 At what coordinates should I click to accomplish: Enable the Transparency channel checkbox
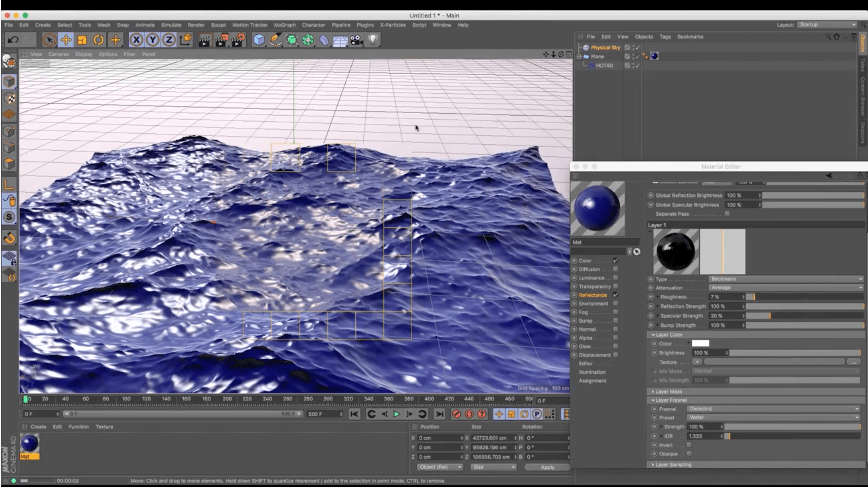click(616, 286)
